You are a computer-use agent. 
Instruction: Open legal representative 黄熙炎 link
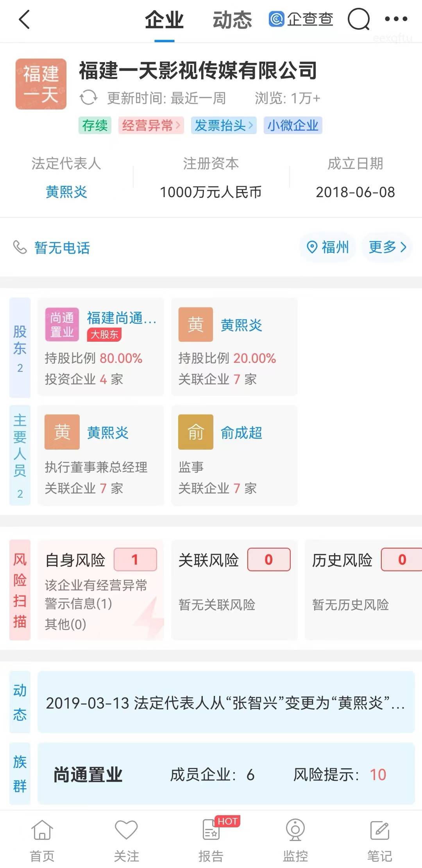click(66, 192)
